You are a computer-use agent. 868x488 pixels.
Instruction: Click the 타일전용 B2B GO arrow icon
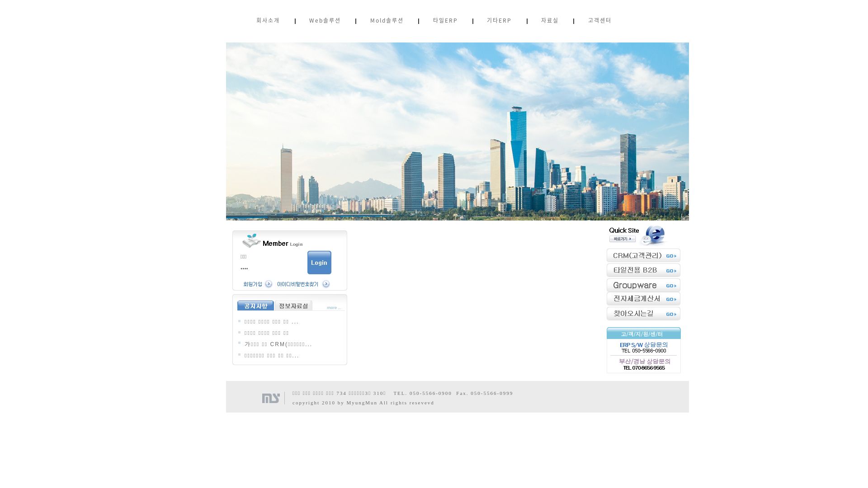pyautogui.click(x=670, y=270)
